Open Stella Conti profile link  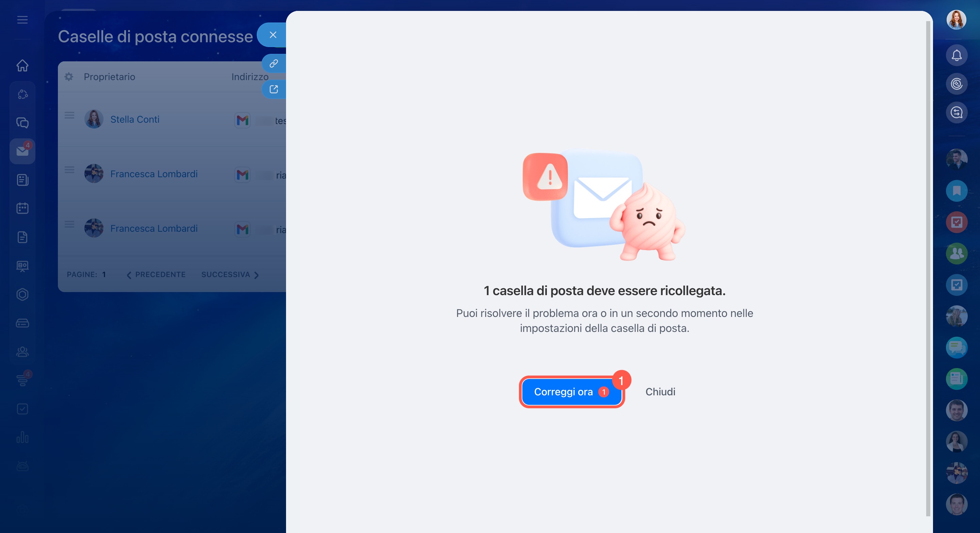pyautogui.click(x=135, y=120)
